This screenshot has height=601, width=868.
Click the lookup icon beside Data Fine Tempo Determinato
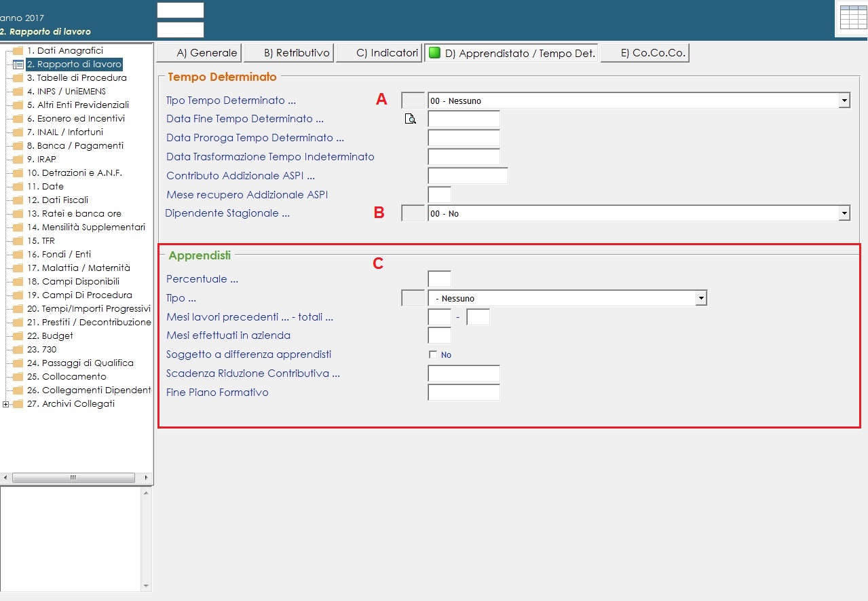click(410, 119)
